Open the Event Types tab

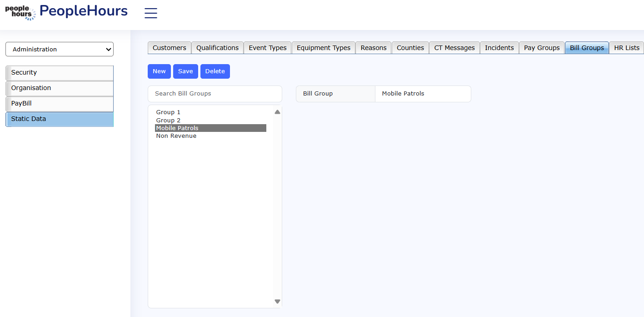267,48
